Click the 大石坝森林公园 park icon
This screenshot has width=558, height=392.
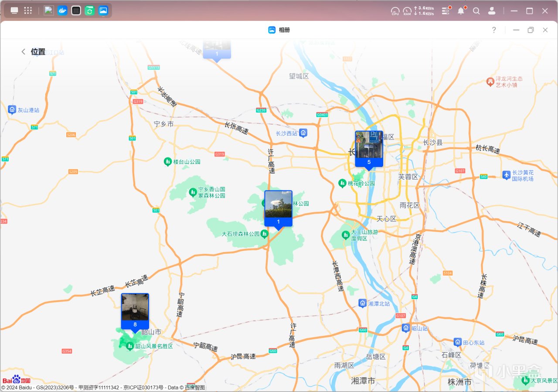pyautogui.click(x=264, y=234)
